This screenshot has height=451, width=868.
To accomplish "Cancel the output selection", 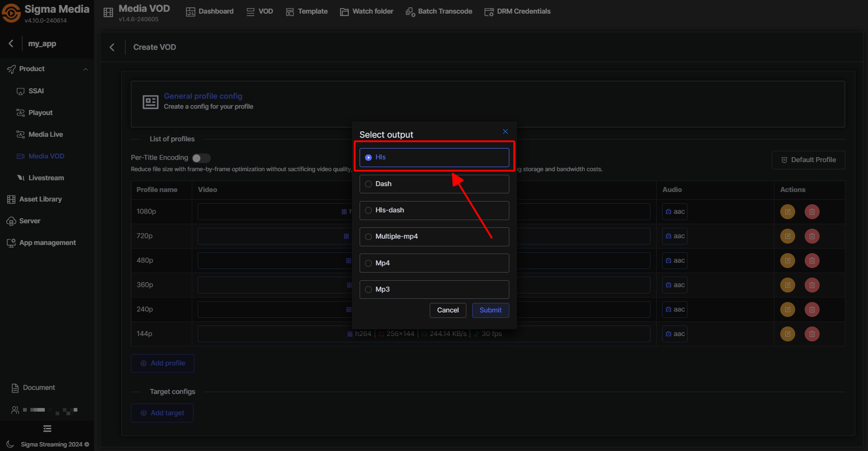I will coord(447,310).
